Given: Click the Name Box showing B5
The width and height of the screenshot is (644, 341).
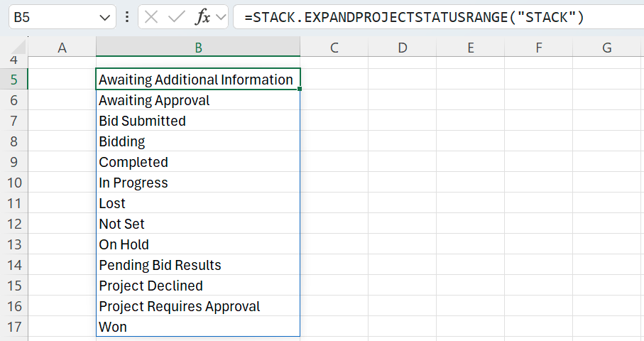Looking at the screenshot, I should click(x=50, y=17).
